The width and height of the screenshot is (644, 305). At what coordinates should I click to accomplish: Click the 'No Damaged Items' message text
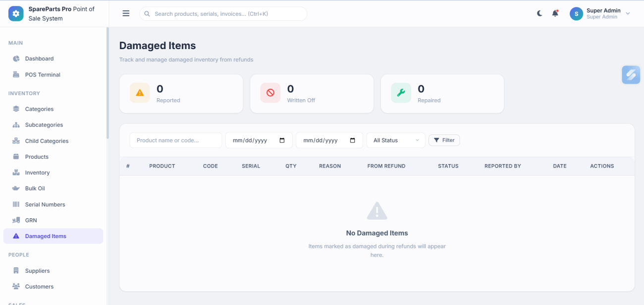click(377, 233)
